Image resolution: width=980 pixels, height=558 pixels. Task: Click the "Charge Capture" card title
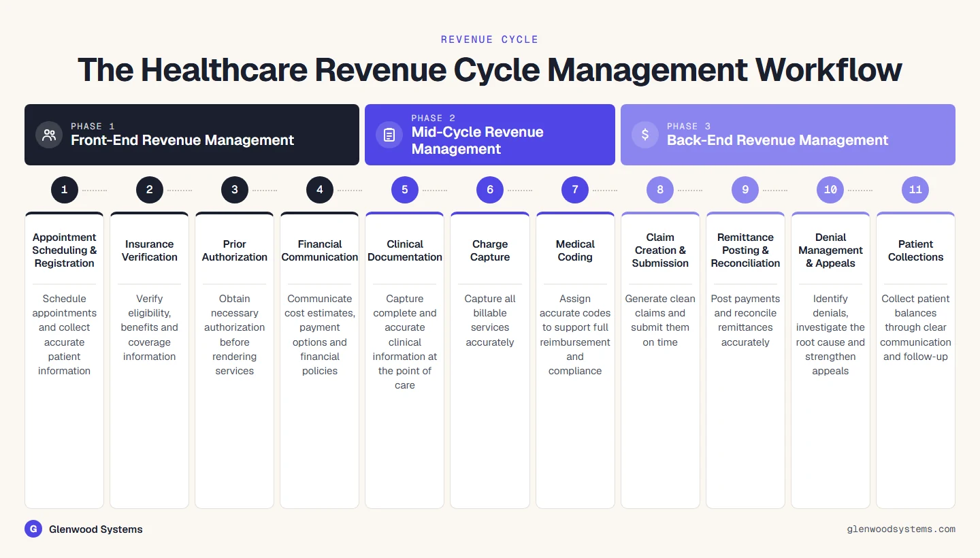[x=490, y=250]
